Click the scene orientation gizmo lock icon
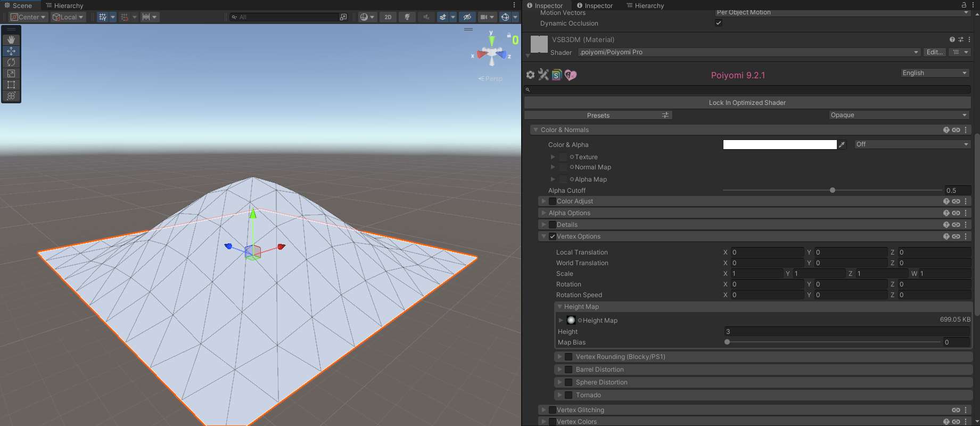980x426 pixels. tap(509, 35)
